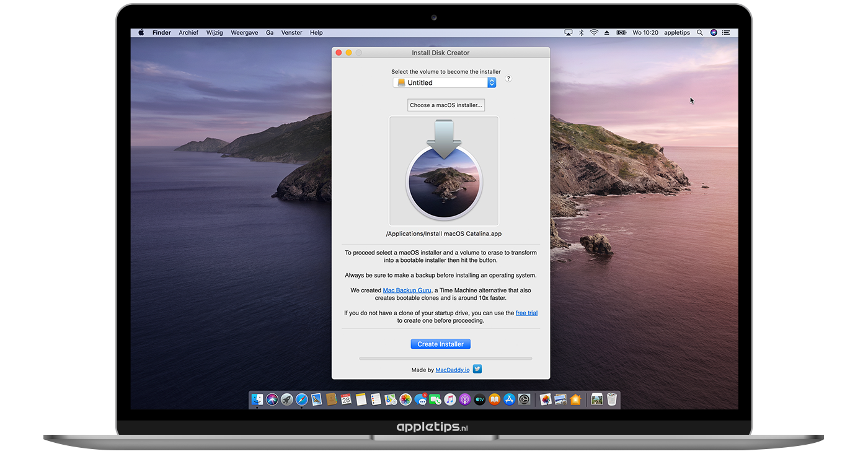
Task: Open App Store icon in Dock
Action: click(510, 399)
